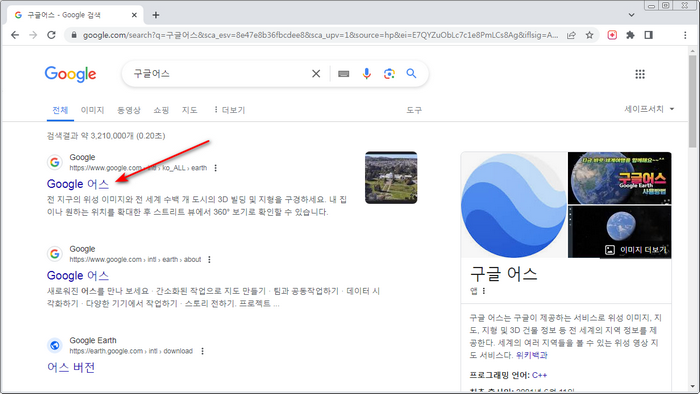Switch to the 쇼핑 tab

click(161, 110)
